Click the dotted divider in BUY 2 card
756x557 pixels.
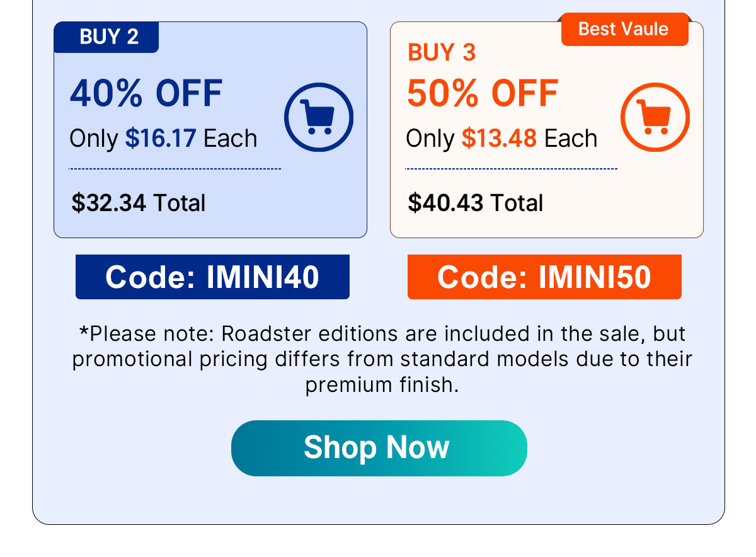coord(175,169)
